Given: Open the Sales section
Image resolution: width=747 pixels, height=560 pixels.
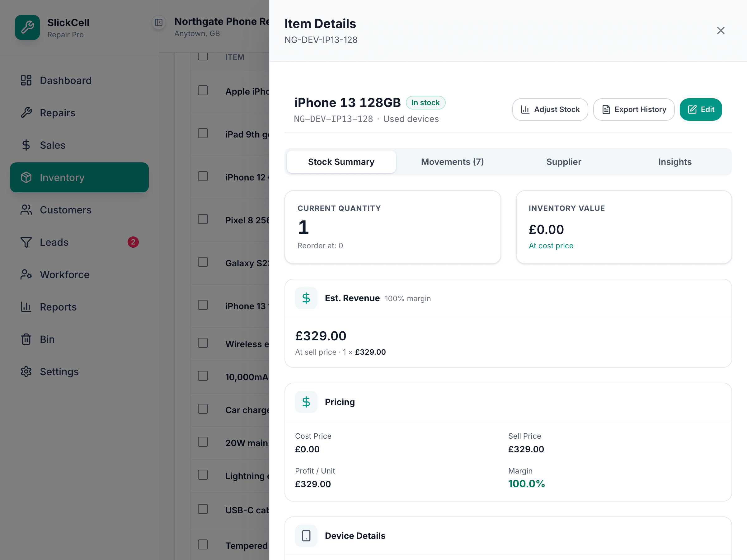Looking at the screenshot, I should (x=79, y=145).
